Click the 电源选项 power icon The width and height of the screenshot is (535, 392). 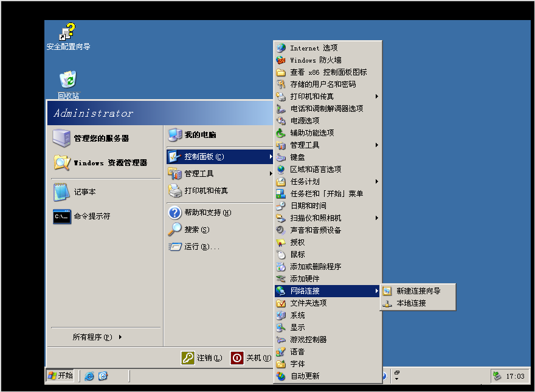[281, 121]
